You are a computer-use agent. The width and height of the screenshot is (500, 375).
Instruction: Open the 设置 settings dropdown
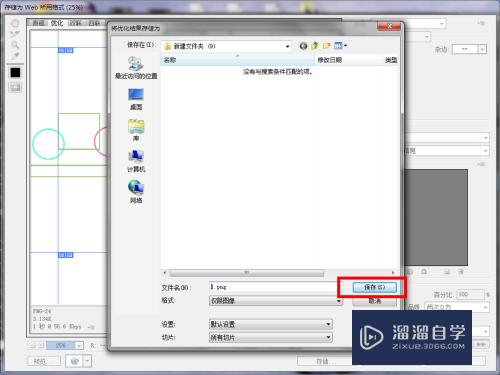pyautogui.click(x=270, y=324)
